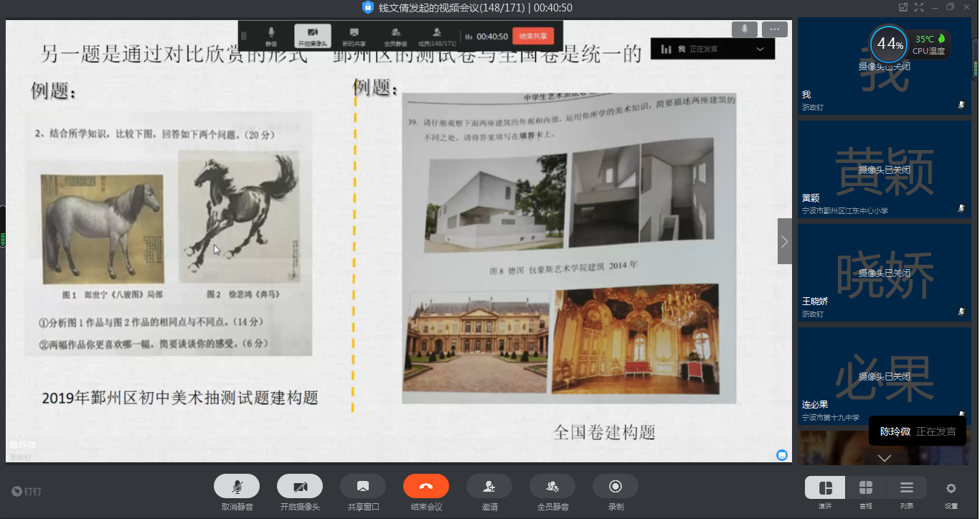Click the text 2019年鄞州区初中美术抽测试题建构题
Image resolution: width=980 pixels, height=519 pixels.
[x=179, y=398]
